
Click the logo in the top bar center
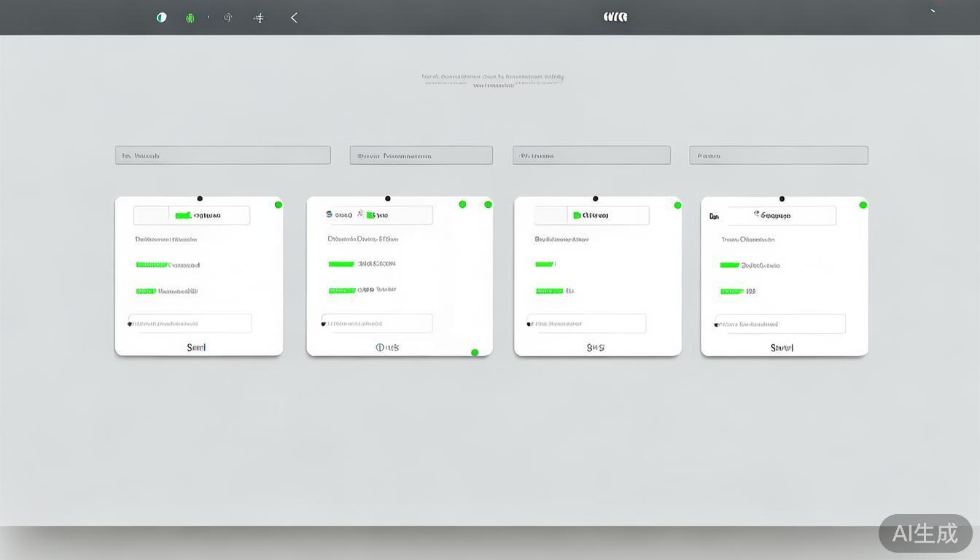coord(615,17)
